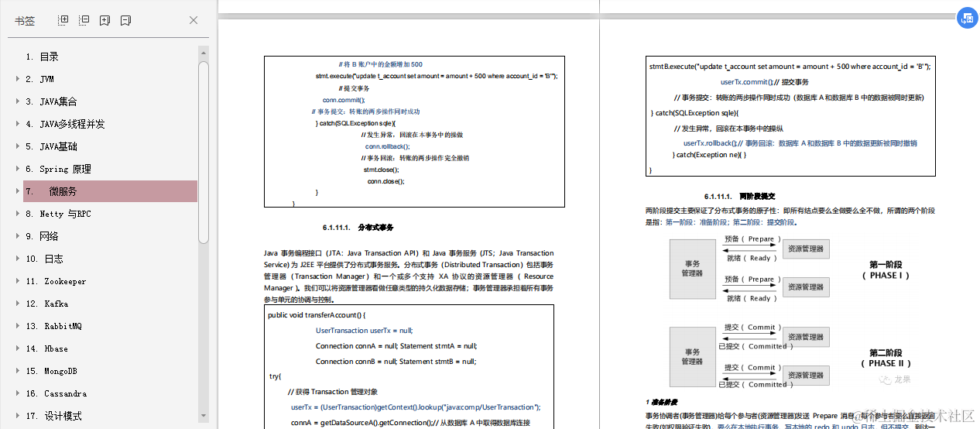
Task: Go to the 日志 bookmark entry
Action: tap(44, 259)
